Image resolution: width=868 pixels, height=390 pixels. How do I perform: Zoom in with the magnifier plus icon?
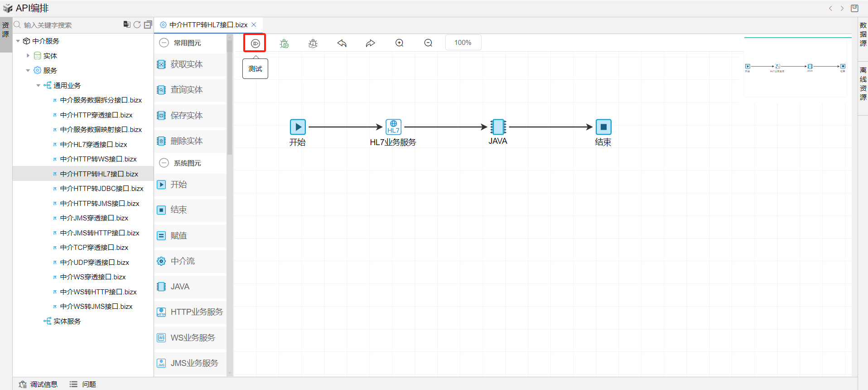(399, 43)
